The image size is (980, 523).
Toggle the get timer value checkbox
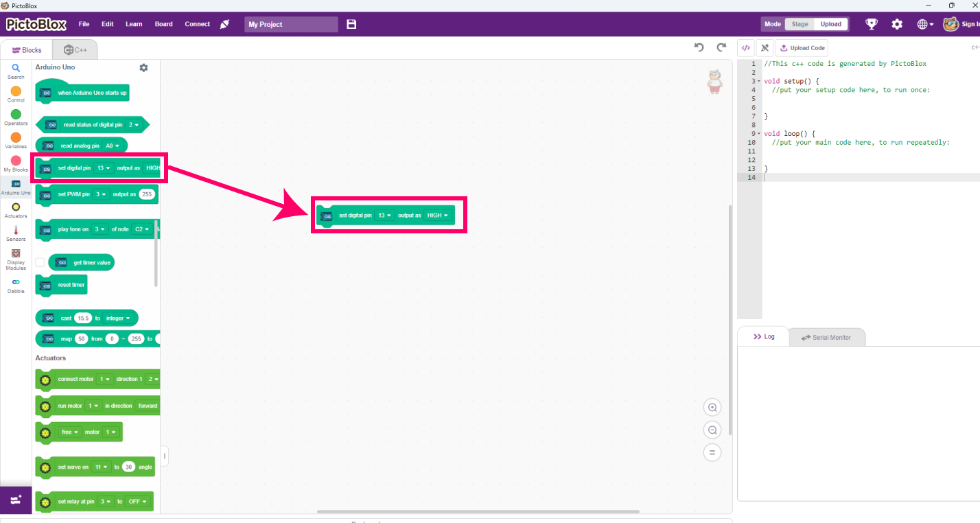point(40,262)
